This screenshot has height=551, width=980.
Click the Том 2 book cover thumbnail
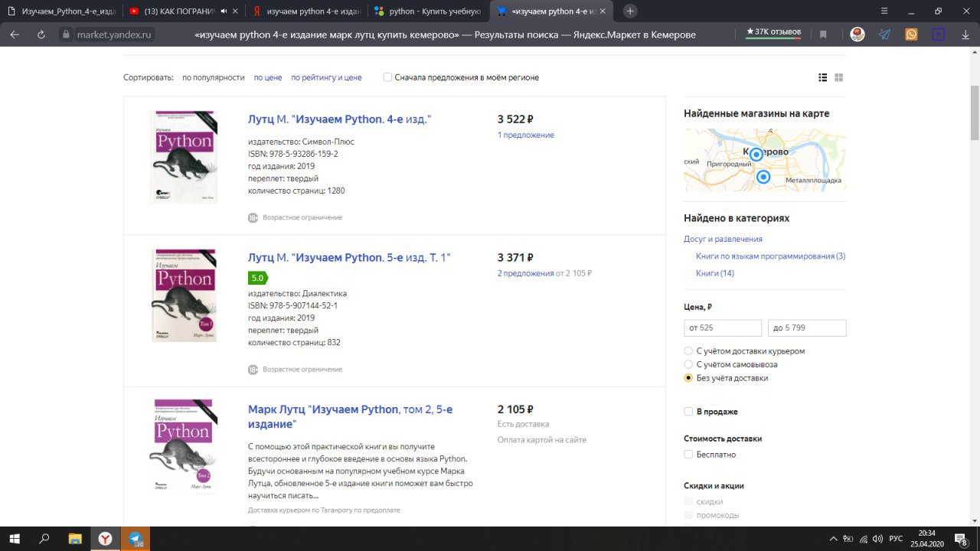(x=184, y=446)
